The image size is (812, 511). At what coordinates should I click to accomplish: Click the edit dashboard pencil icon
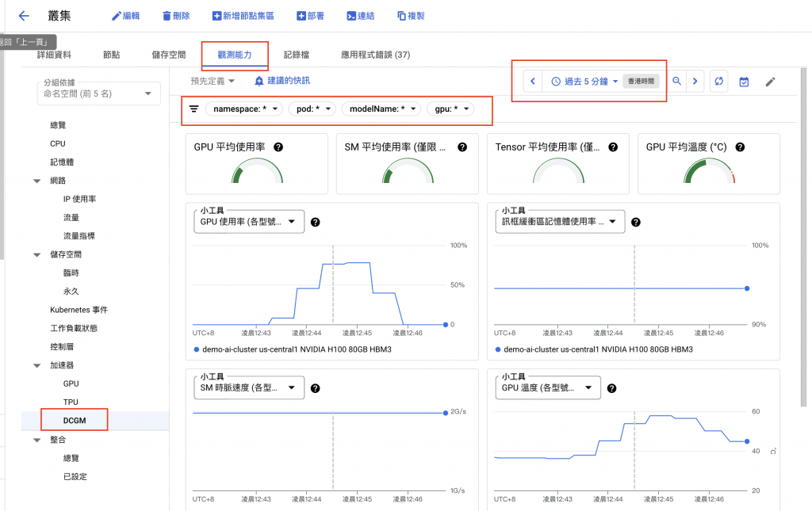[770, 82]
